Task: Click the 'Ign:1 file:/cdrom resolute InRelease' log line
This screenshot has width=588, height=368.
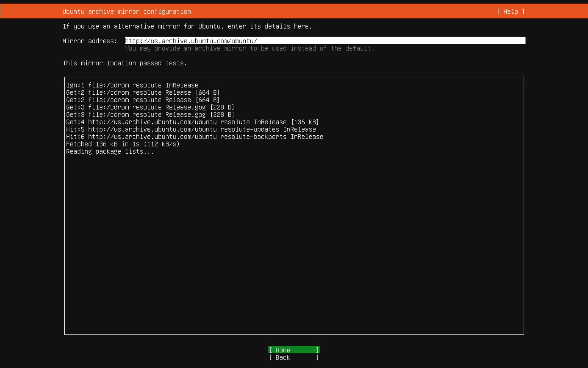Action: tap(132, 85)
